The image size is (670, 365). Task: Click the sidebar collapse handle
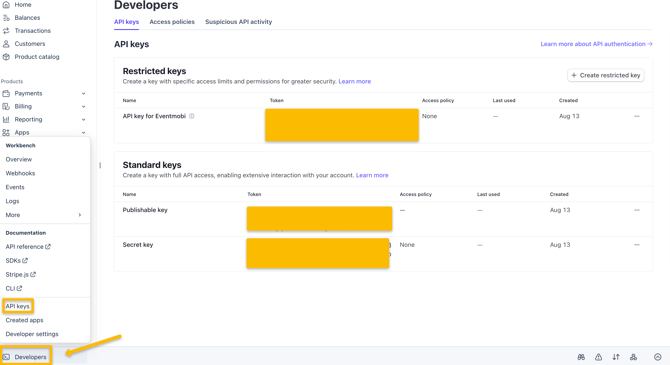(100, 165)
